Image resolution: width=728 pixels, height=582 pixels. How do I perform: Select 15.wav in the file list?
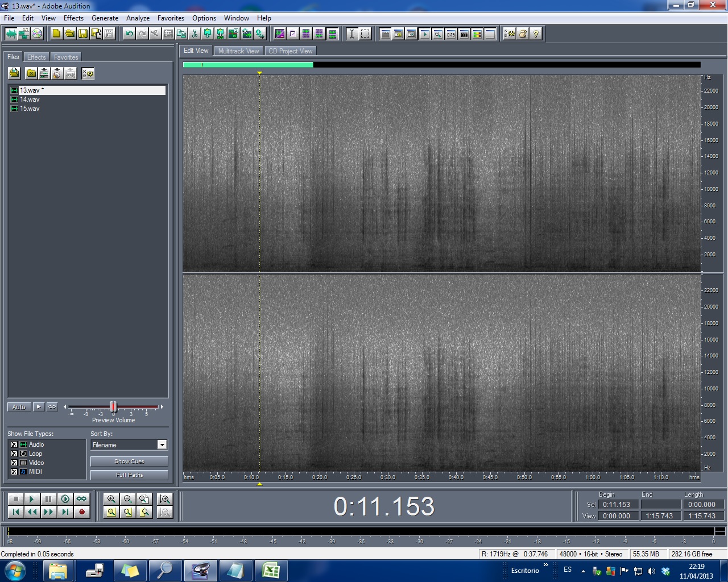[x=88, y=109]
